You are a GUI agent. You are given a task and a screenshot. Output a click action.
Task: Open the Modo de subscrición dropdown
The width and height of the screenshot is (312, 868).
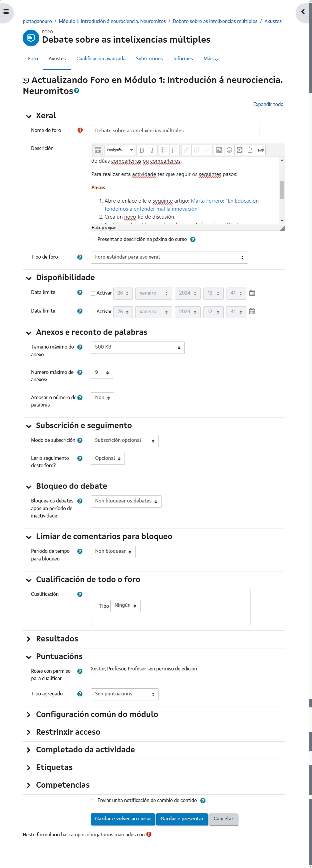(125, 441)
